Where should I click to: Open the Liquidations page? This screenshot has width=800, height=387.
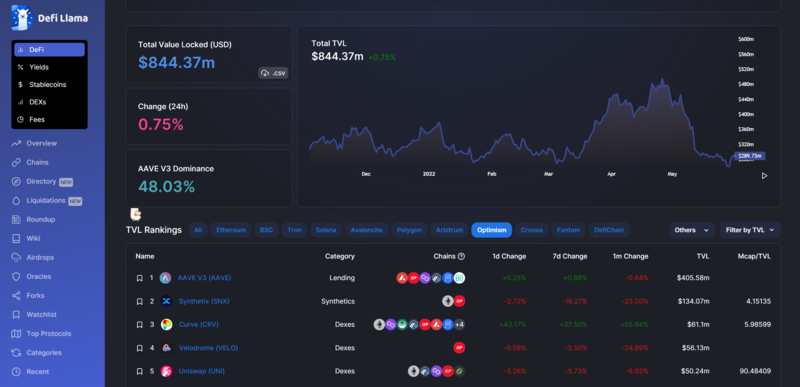[x=46, y=200]
